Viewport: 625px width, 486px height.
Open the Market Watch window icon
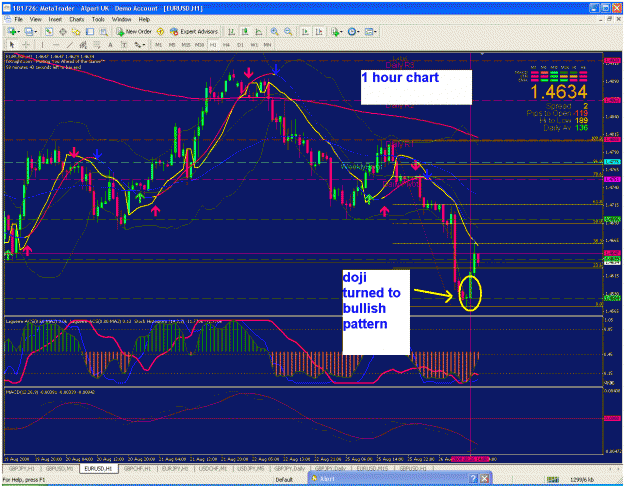coord(49,31)
